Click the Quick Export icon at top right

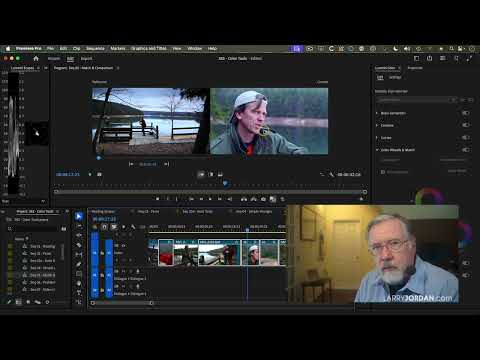pos(429,58)
